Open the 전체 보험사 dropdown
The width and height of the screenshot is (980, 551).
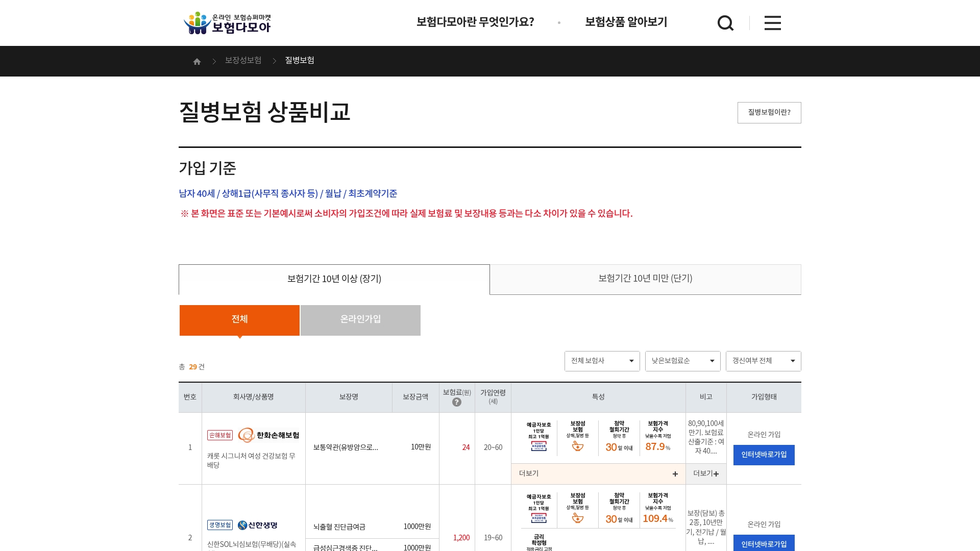(x=602, y=361)
